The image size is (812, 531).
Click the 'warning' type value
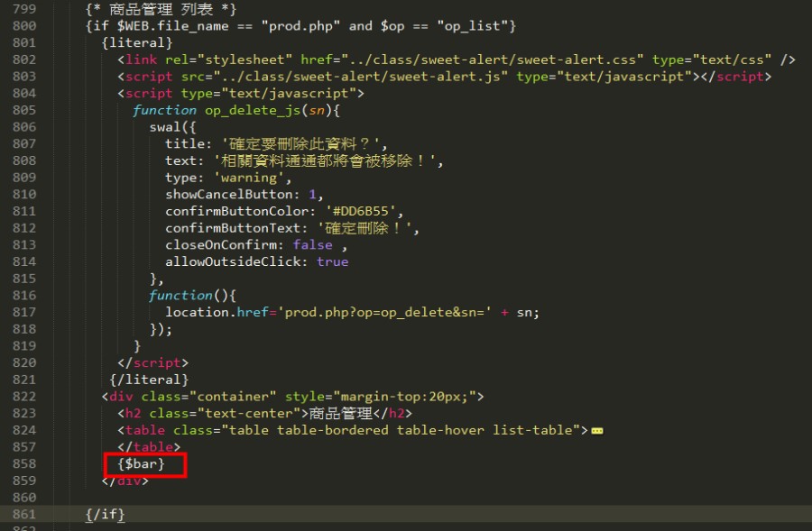click(x=249, y=178)
